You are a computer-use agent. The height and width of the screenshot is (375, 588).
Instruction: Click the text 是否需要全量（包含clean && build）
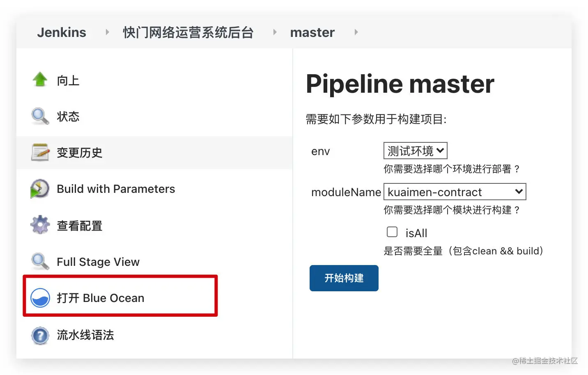(464, 251)
